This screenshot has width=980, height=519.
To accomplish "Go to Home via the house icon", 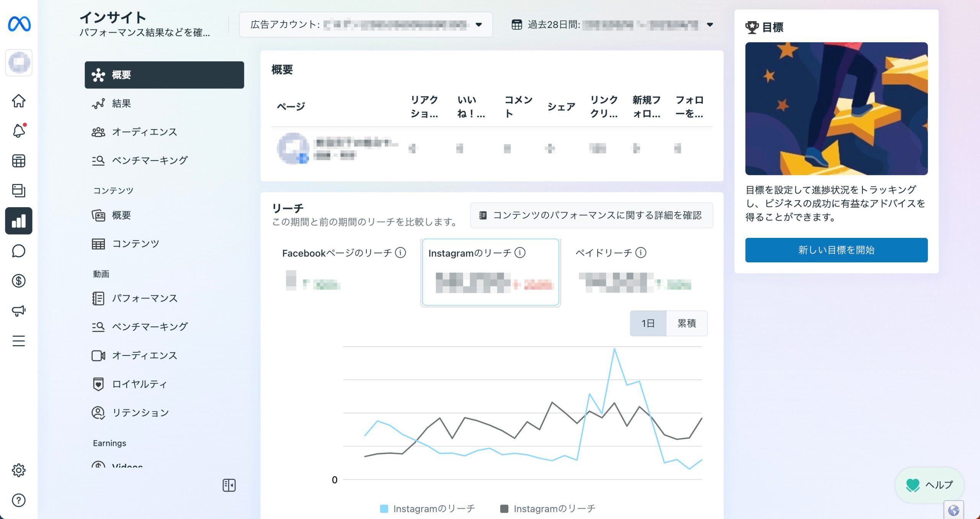I will tap(18, 101).
